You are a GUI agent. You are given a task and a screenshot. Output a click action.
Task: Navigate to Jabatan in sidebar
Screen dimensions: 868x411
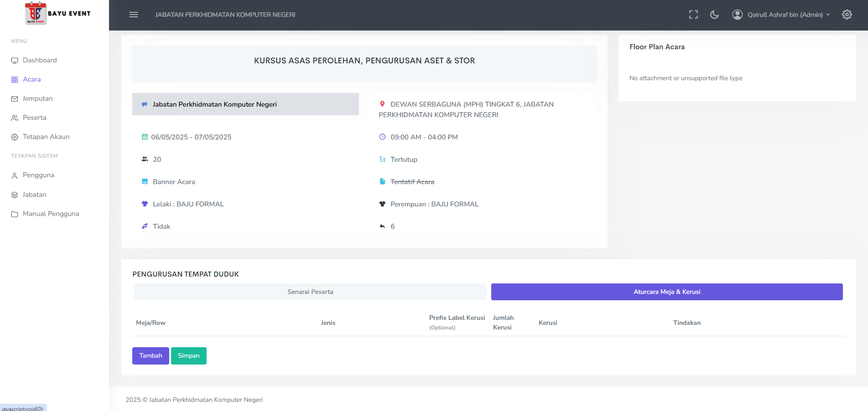point(34,195)
